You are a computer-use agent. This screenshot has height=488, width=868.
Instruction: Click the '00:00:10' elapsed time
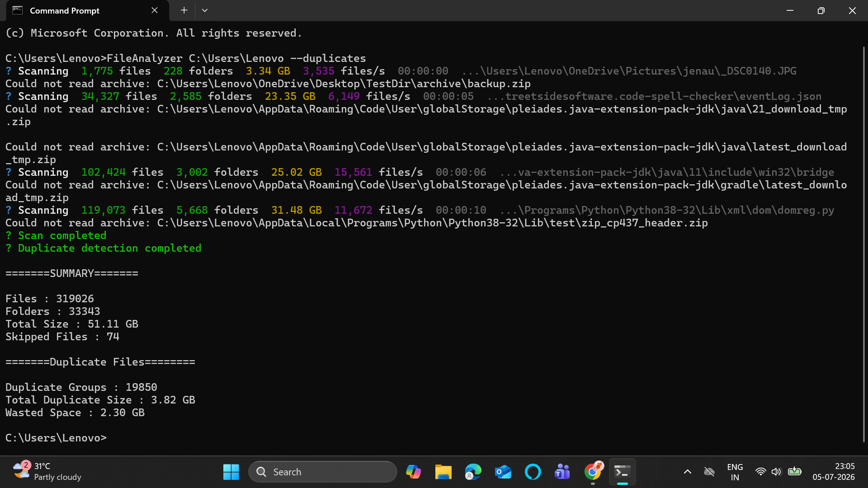[x=461, y=210]
